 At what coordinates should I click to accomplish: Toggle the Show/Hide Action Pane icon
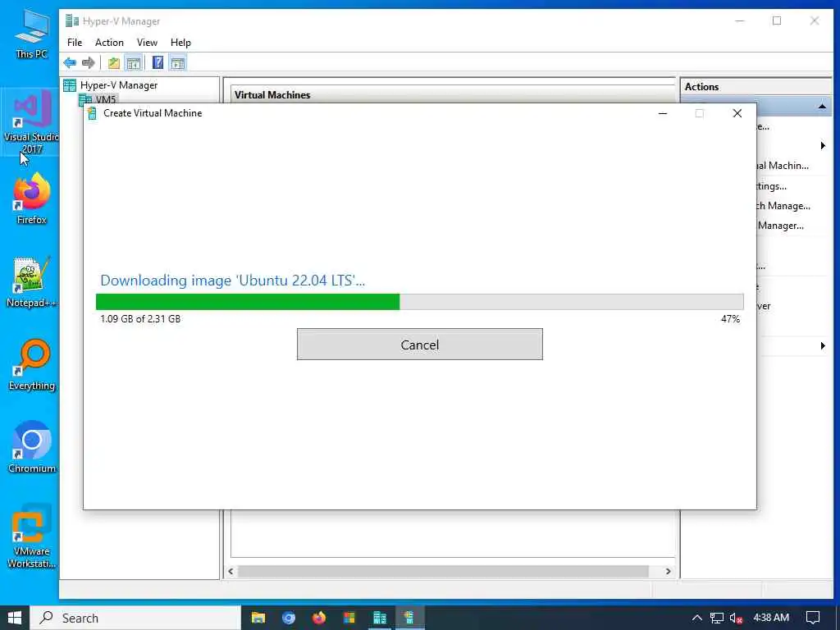click(x=177, y=62)
